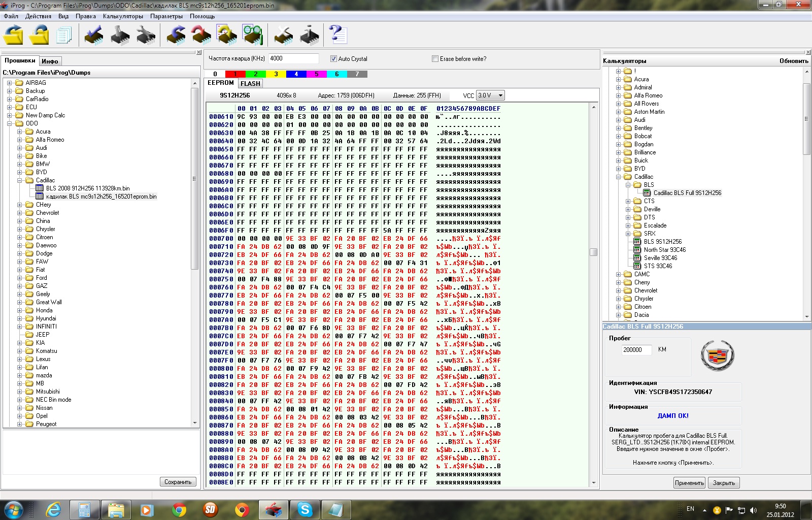Expand the AIRBAG folder
This screenshot has height=520, width=812.
pyautogui.click(x=10, y=83)
